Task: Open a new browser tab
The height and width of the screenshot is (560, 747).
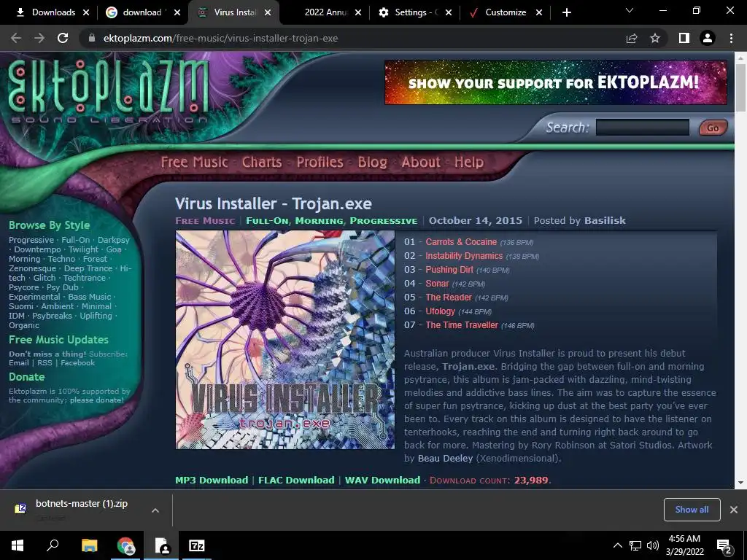Action: pos(566,12)
